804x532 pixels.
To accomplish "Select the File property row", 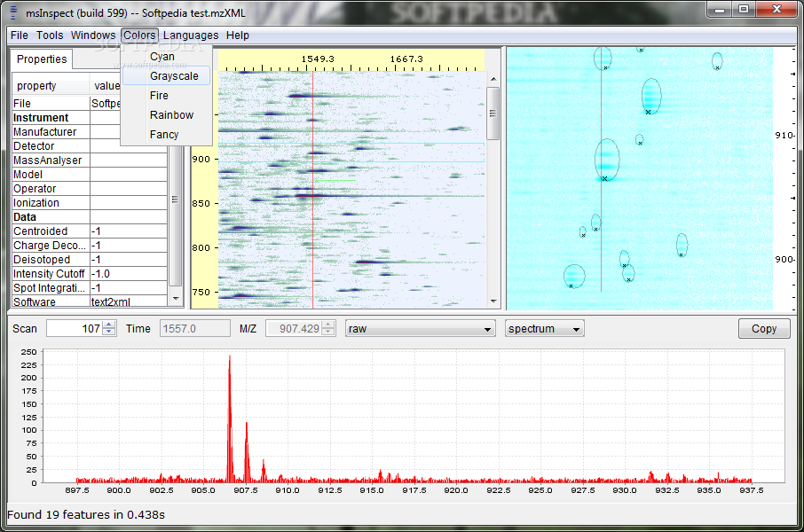I will pyautogui.click(x=67, y=103).
